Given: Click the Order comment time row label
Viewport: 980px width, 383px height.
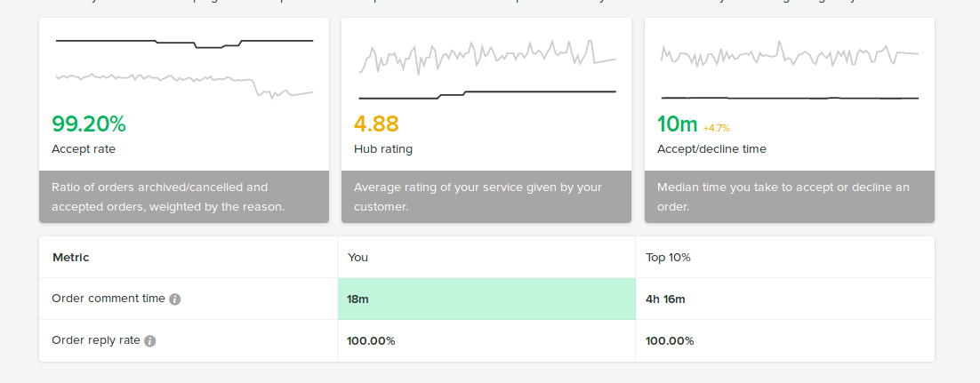Looking at the screenshot, I should pyautogui.click(x=108, y=299).
